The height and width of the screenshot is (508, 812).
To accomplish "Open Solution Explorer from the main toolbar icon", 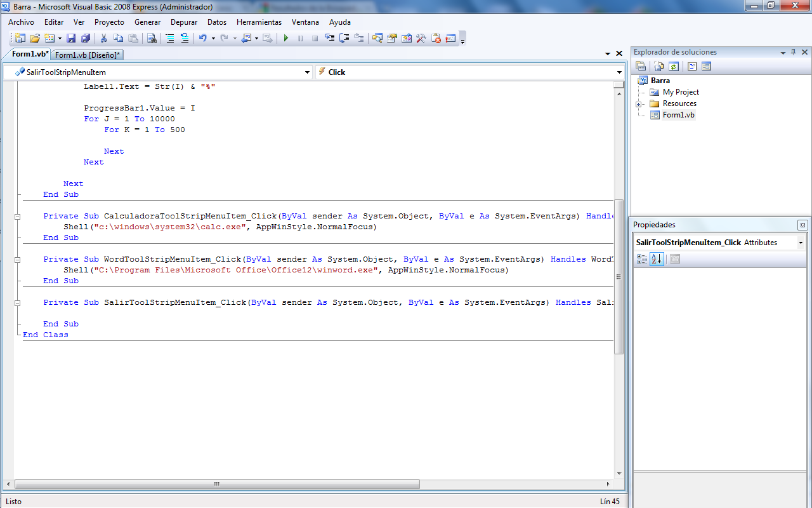I will pyautogui.click(x=377, y=38).
